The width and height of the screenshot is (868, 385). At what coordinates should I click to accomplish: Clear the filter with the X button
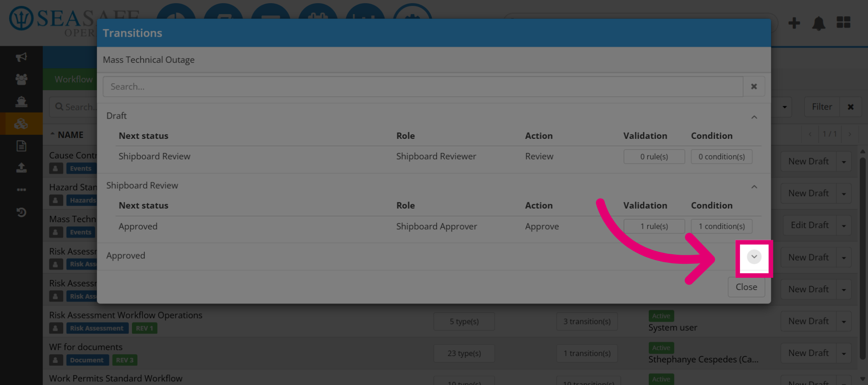click(x=850, y=107)
